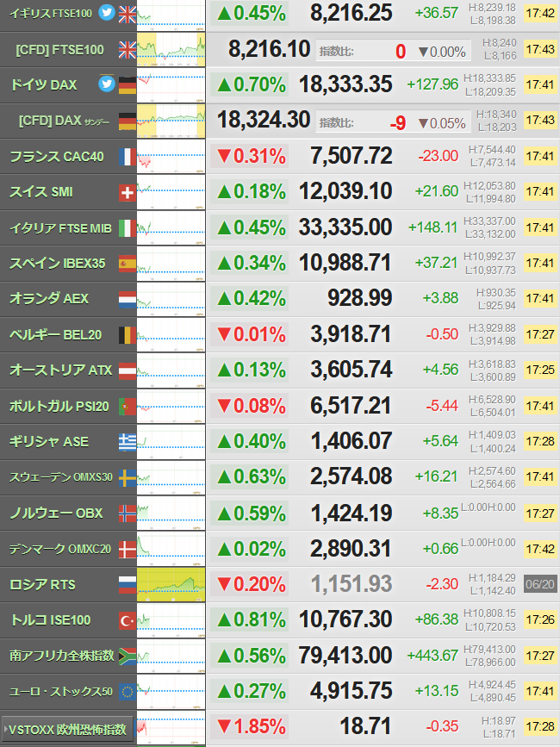Image resolution: width=560 pixels, height=747 pixels.
Task: Click the Swiss flag beside スイス SMI
Action: coord(128,192)
